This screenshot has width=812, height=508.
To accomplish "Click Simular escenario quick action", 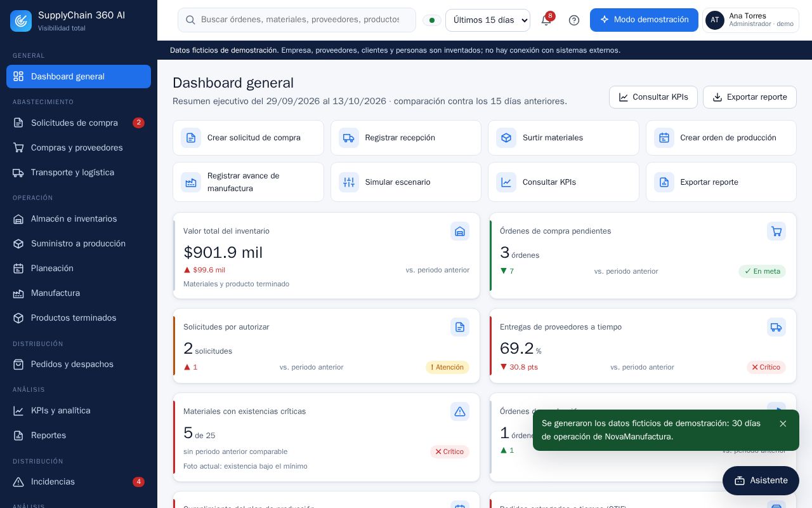I will (406, 182).
